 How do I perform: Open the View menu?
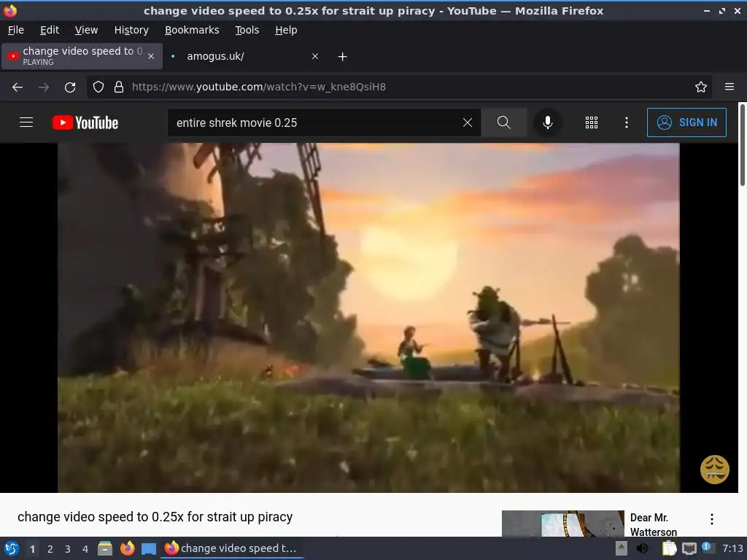click(86, 30)
